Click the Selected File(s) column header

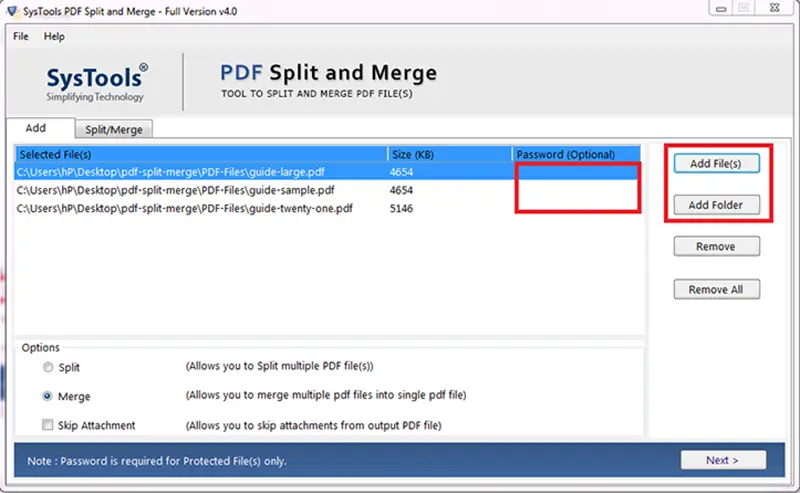click(201, 155)
